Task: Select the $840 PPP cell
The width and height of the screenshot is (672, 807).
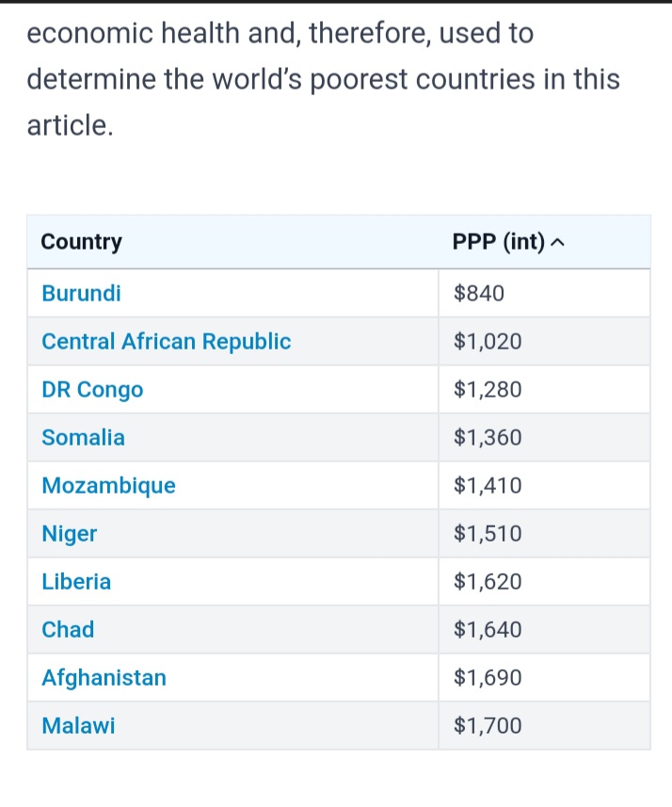Action: pos(544,294)
